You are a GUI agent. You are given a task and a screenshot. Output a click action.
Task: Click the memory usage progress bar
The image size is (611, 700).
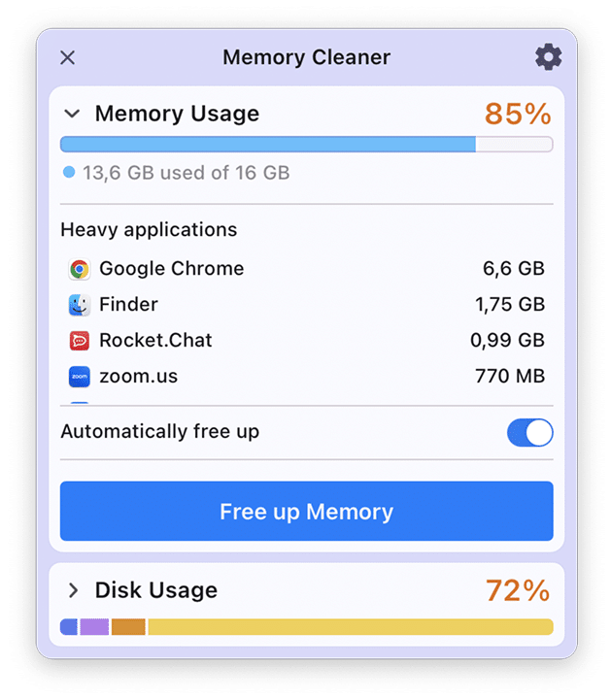point(306,145)
